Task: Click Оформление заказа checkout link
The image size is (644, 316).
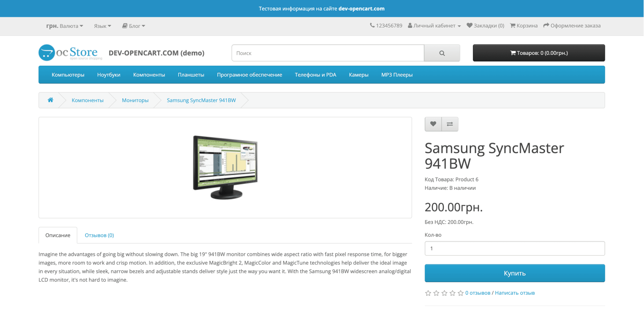Action: [572, 26]
